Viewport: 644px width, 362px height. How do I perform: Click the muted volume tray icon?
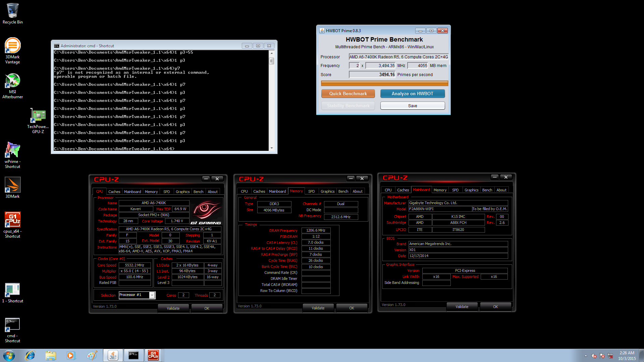(x=594, y=356)
